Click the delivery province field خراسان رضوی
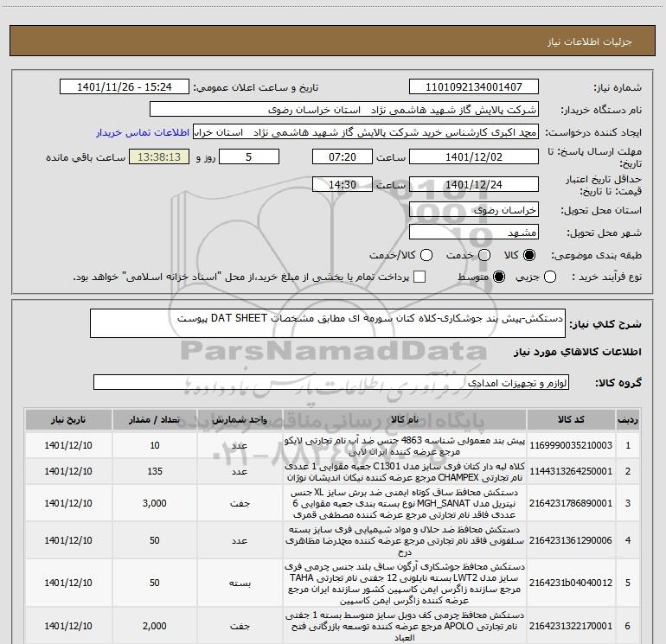This screenshot has width=666, height=644. pyautogui.click(x=473, y=210)
